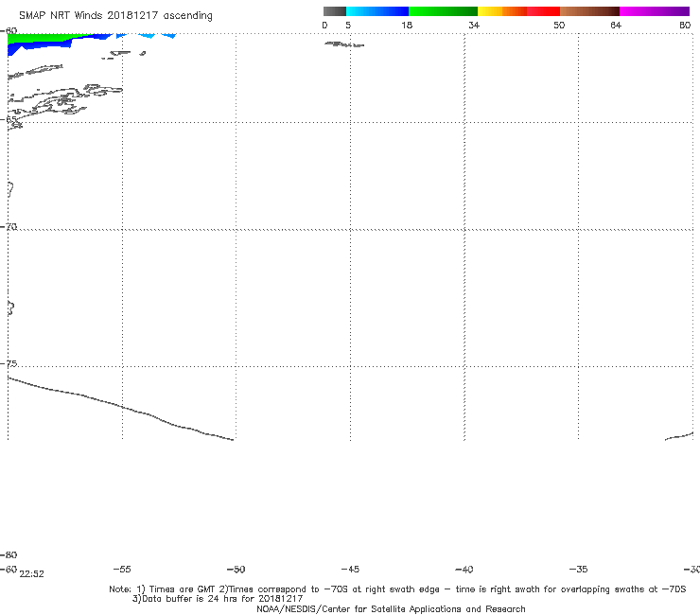The image size is (700, 615).
Task: Click the green wind swath region
Action: pos(40,38)
